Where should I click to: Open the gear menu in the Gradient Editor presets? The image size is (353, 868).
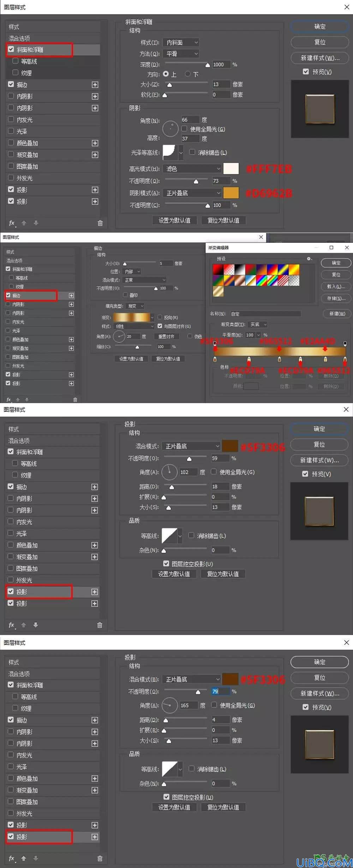309,259
